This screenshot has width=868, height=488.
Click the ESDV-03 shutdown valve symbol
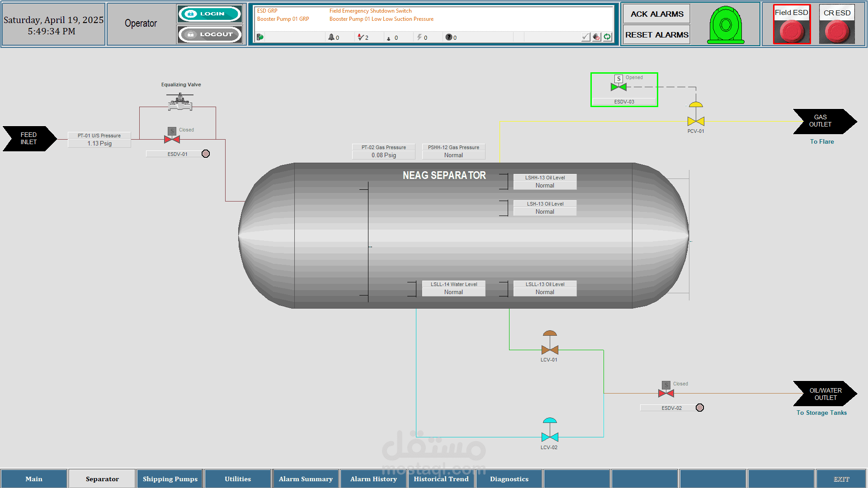[x=618, y=86]
